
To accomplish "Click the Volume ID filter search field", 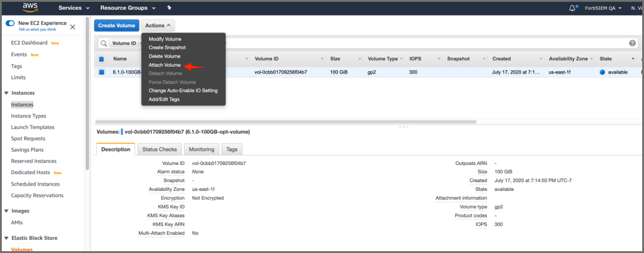I will point(367,43).
